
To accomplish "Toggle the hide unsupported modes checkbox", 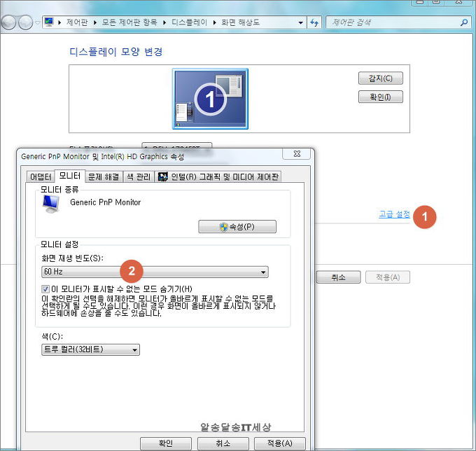I will 45,289.
